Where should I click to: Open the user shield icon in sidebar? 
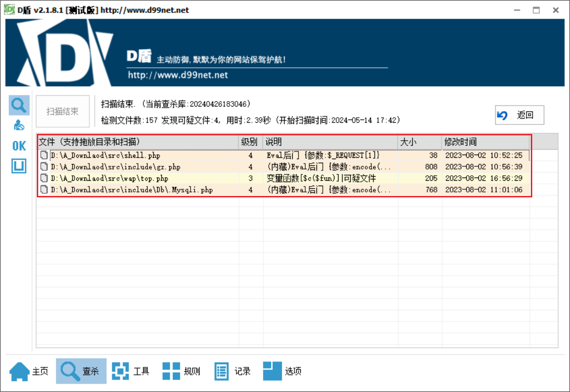[x=19, y=126]
